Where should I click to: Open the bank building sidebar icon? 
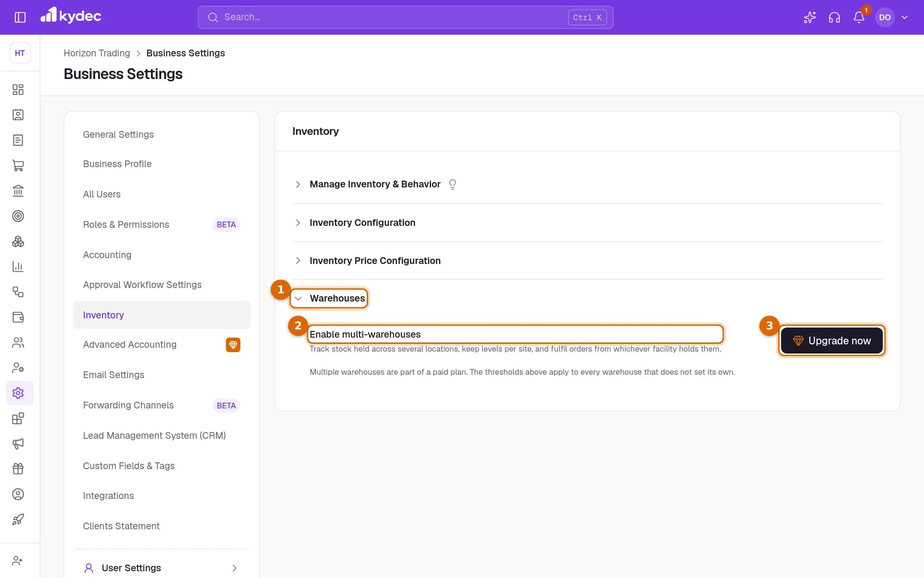coord(18,191)
